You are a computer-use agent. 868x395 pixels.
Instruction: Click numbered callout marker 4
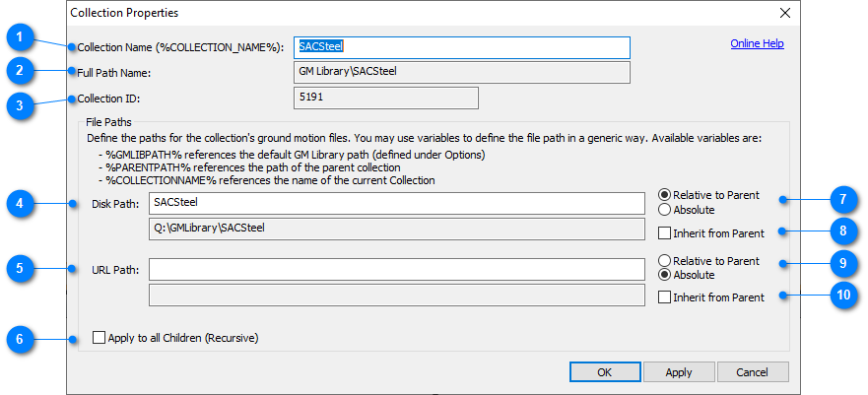pos(21,203)
